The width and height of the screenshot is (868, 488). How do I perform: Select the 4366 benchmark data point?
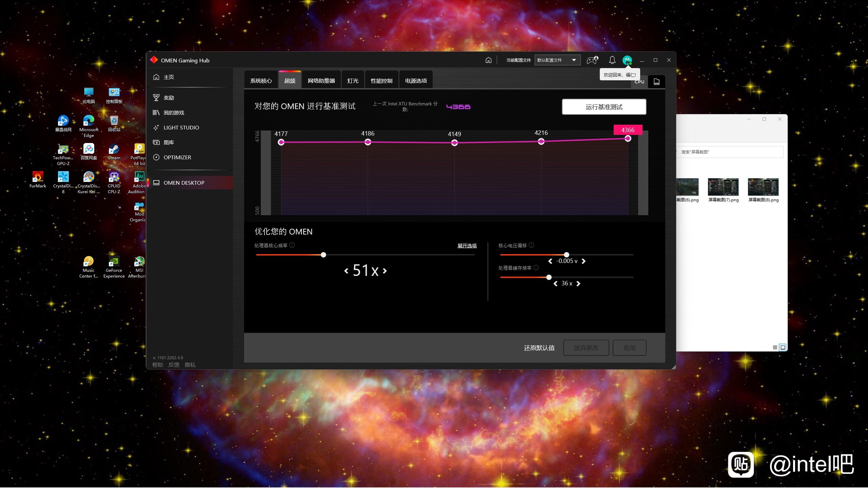coord(628,138)
